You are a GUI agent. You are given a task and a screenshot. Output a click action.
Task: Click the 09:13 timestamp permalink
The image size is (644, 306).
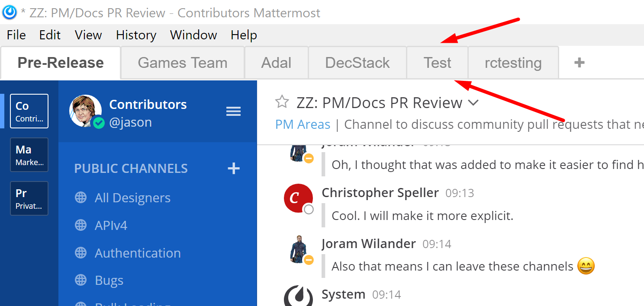click(x=460, y=193)
